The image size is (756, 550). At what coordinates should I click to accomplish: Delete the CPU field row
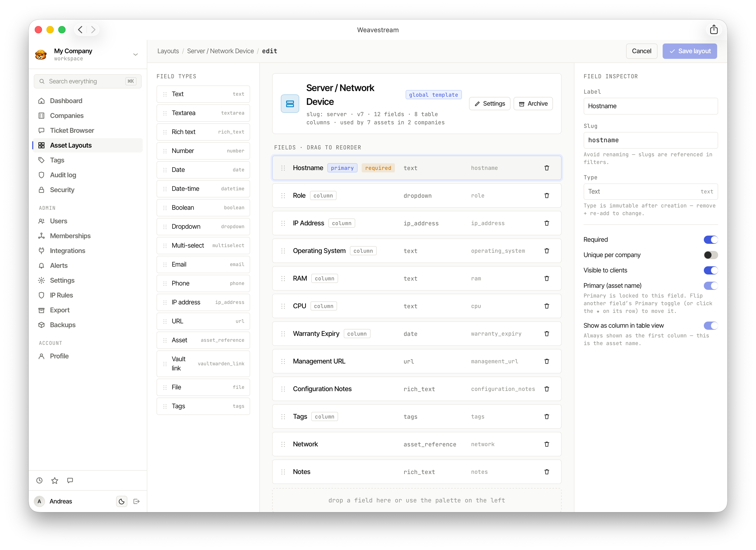coord(547,306)
